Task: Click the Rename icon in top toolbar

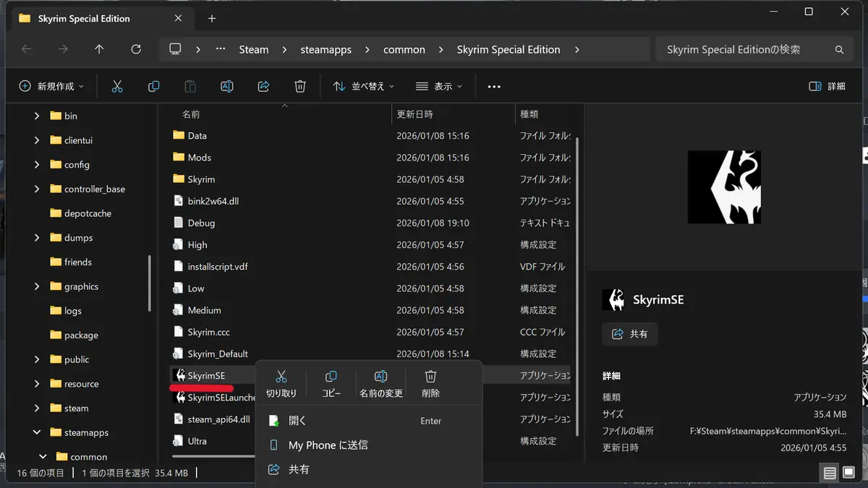Action: point(226,86)
